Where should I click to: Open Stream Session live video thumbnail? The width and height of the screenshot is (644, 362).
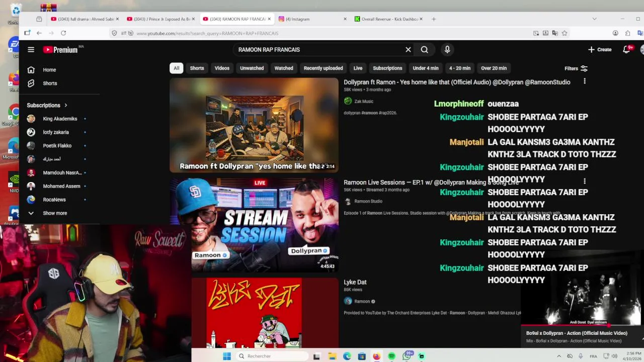254,225
